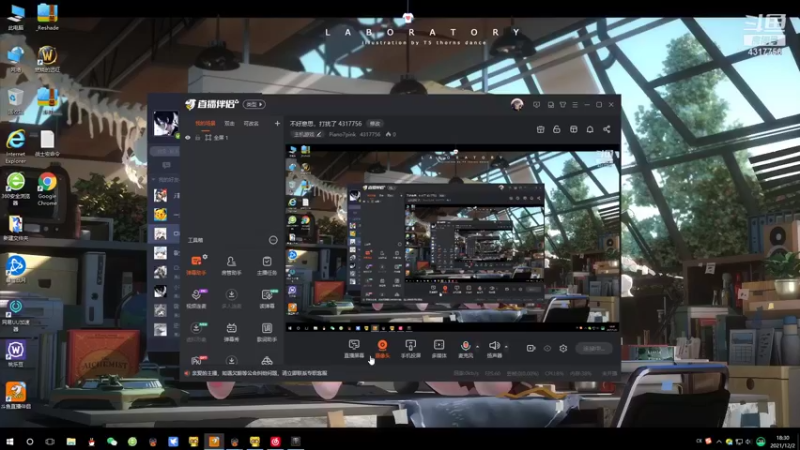The width and height of the screenshot is (800, 450).
Task: Add a new scene with plus icon
Action: 277,123
